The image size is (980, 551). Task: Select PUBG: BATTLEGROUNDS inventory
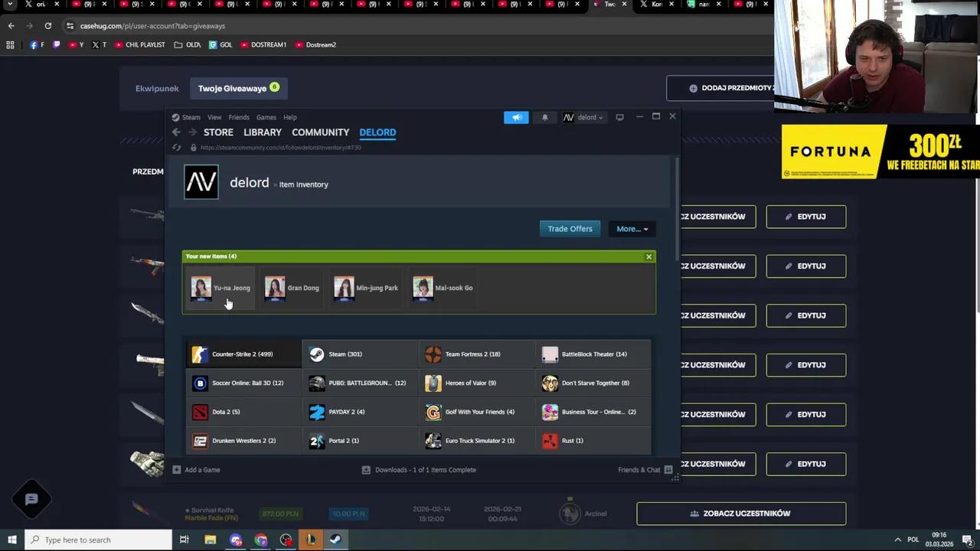pos(360,383)
